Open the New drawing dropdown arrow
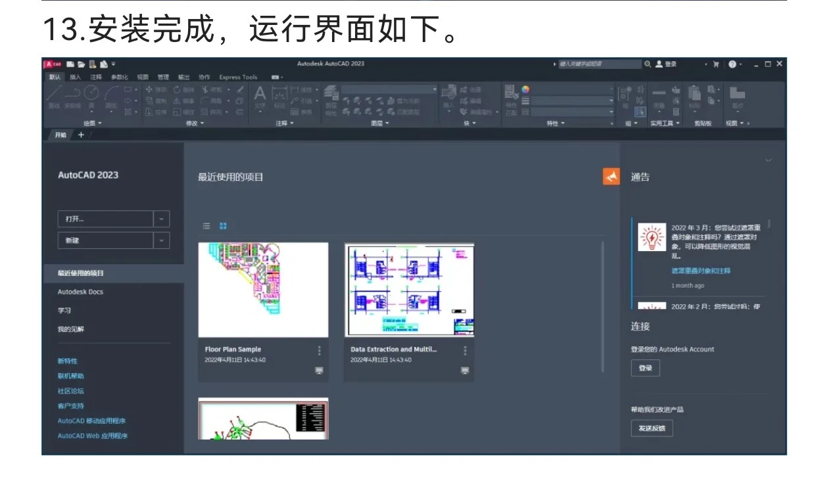This screenshot has height=504, width=822. click(160, 240)
